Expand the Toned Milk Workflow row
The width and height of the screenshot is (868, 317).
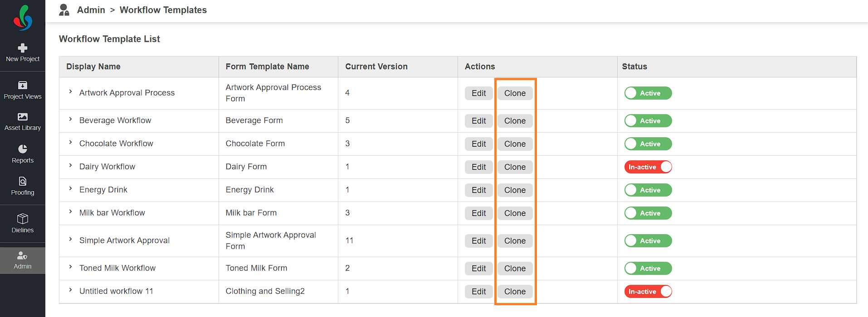click(70, 267)
